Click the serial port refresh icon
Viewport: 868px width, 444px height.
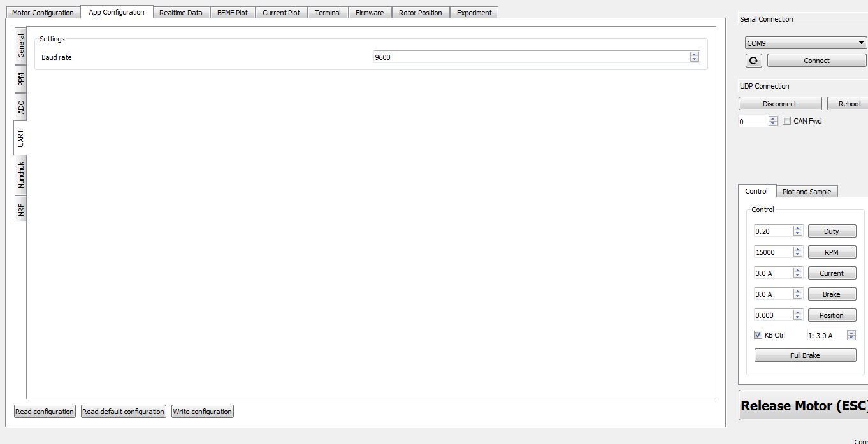[753, 61]
